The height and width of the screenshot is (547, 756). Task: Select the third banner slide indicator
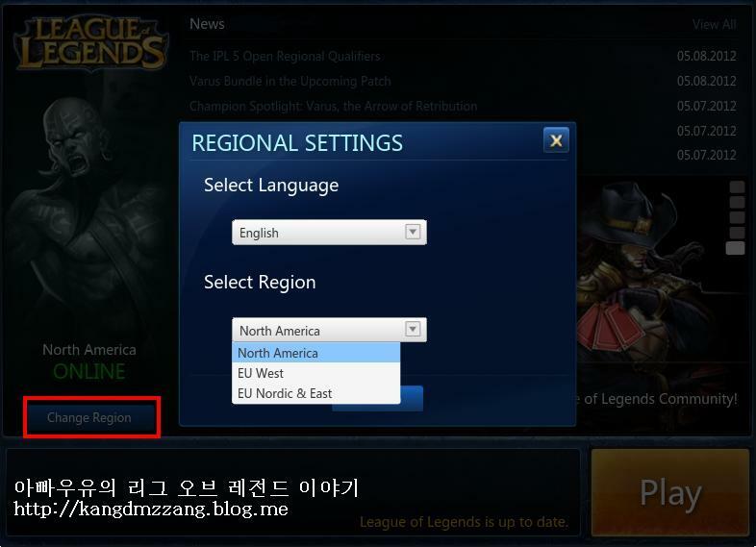pyautogui.click(x=736, y=217)
